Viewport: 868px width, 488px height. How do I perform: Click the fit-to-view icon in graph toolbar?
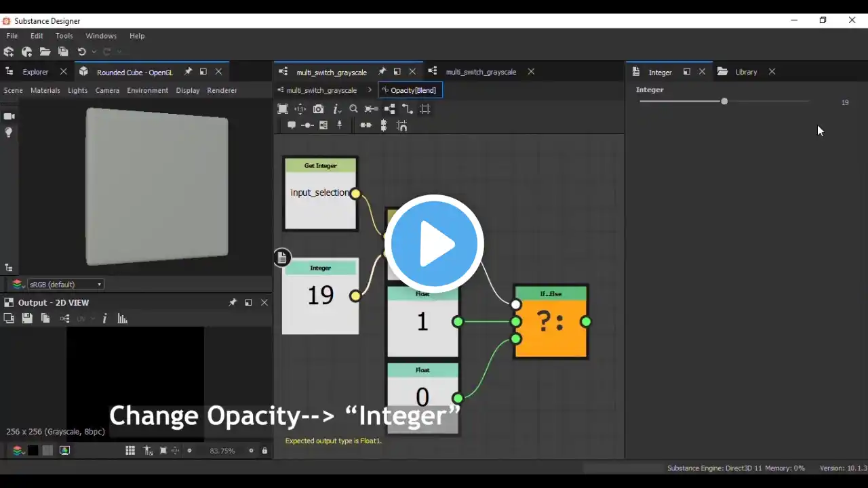(x=283, y=109)
